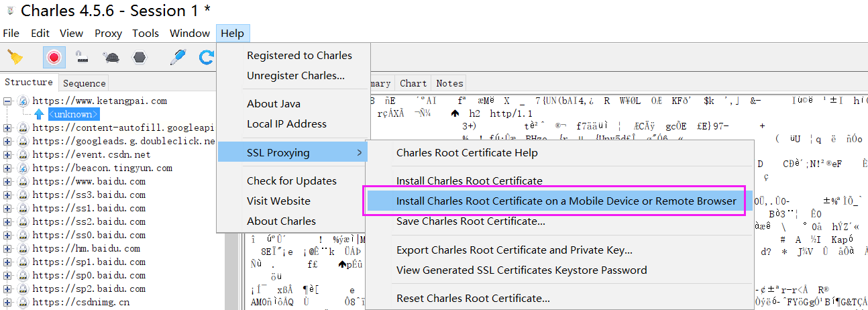Choose Local IP Address menu item
Screen dimensions: 868x310
(286, 123)
